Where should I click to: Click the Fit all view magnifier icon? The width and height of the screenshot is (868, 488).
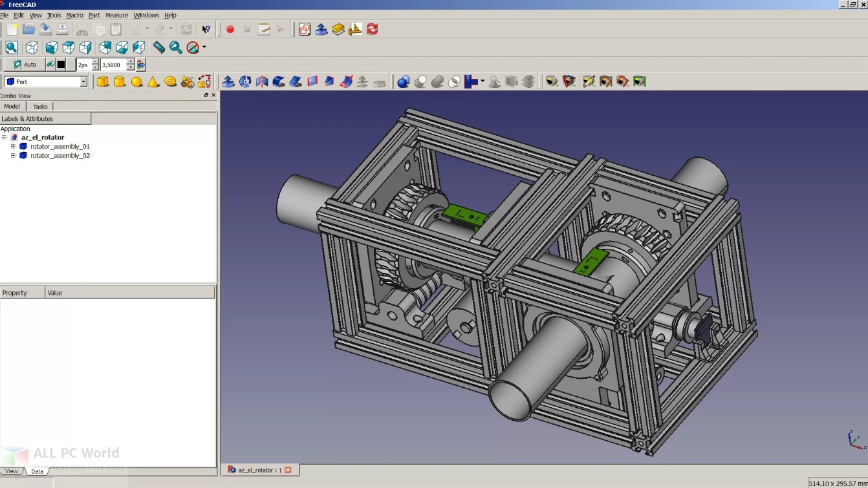point(12,47)
